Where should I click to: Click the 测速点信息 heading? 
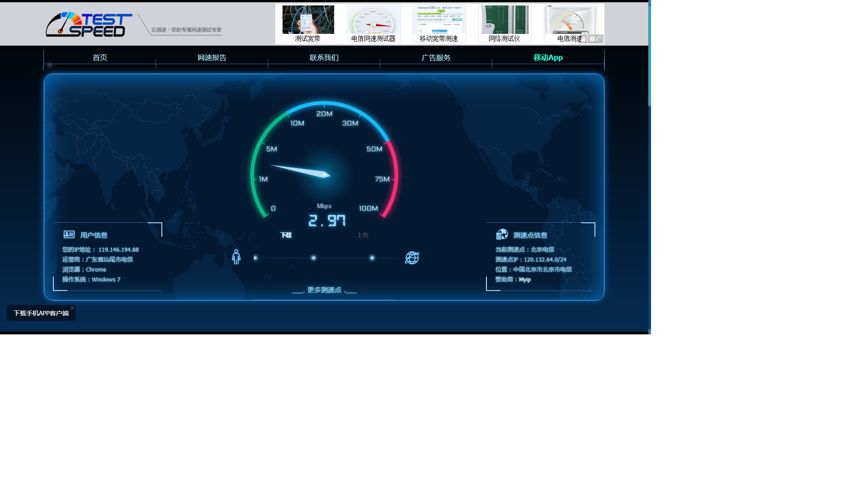click(x=530, y=235)
